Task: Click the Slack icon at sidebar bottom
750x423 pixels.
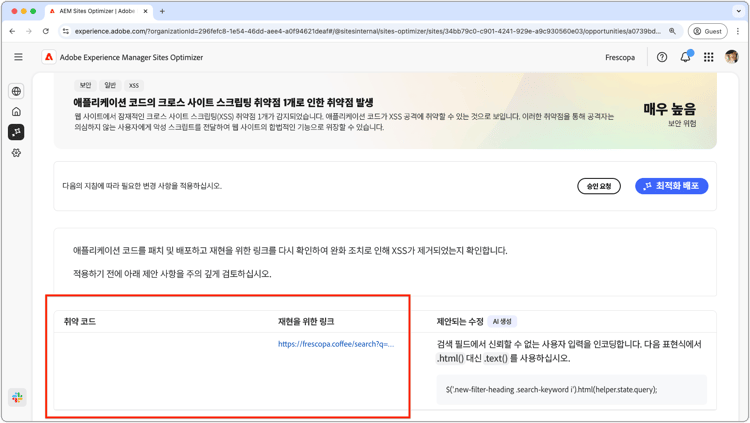Action: (x=17, y=397)
